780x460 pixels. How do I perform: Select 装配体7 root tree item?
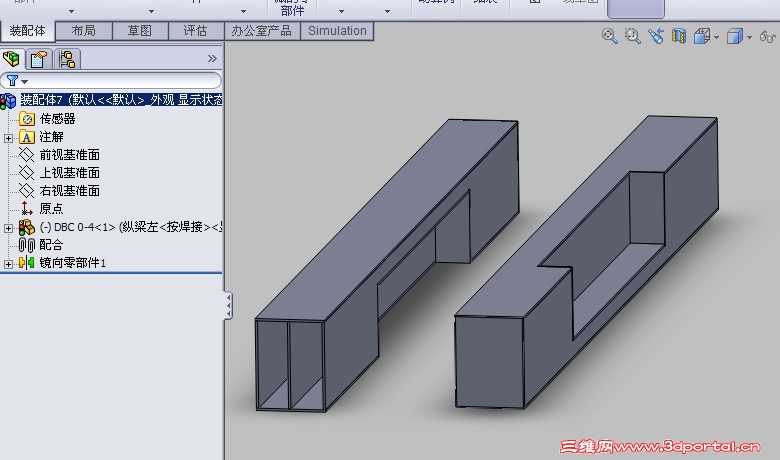(121, 100)
